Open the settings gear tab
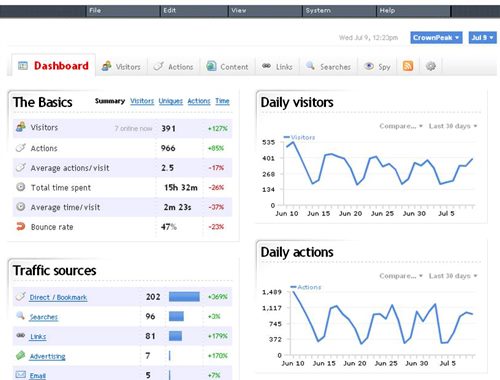 tap(431, 66)
